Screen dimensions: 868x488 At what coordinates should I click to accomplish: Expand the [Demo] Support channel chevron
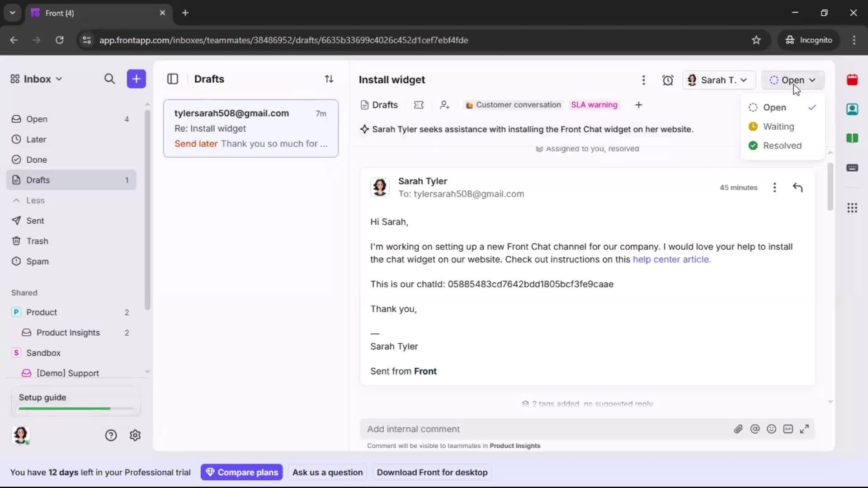click(148, 371)
